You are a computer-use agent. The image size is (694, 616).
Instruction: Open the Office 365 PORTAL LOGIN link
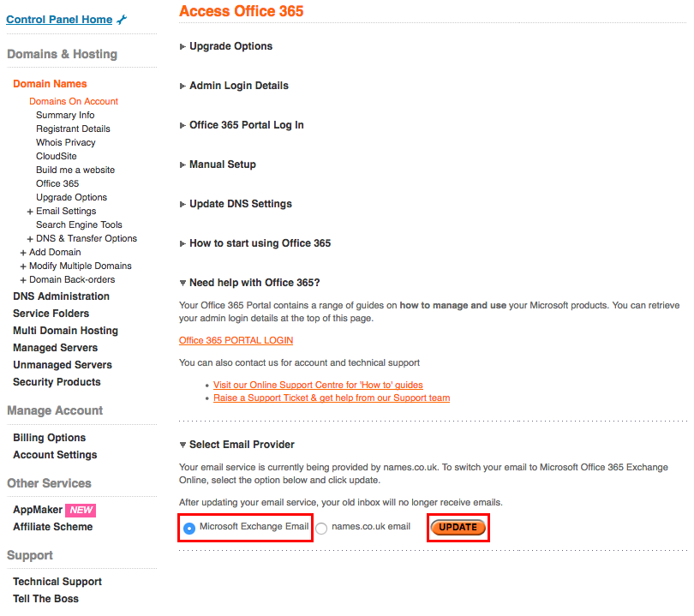click(x=236, y=340)
